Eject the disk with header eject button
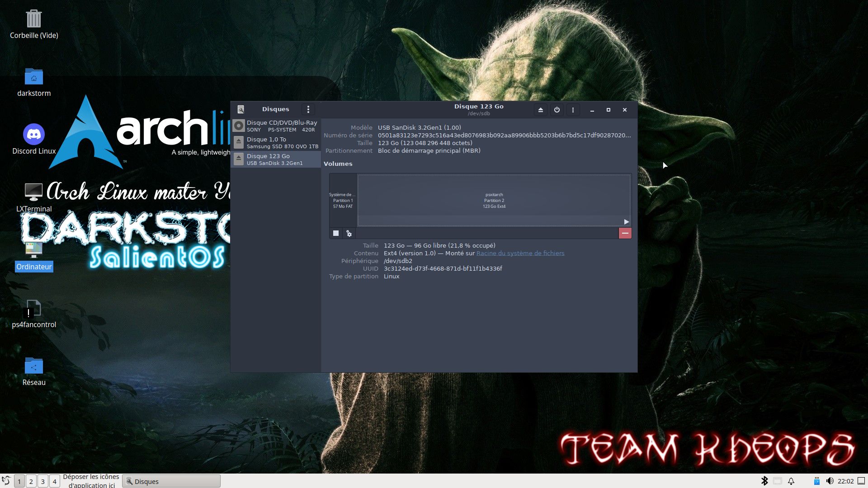868x488 pixels. tap(541, 110)
